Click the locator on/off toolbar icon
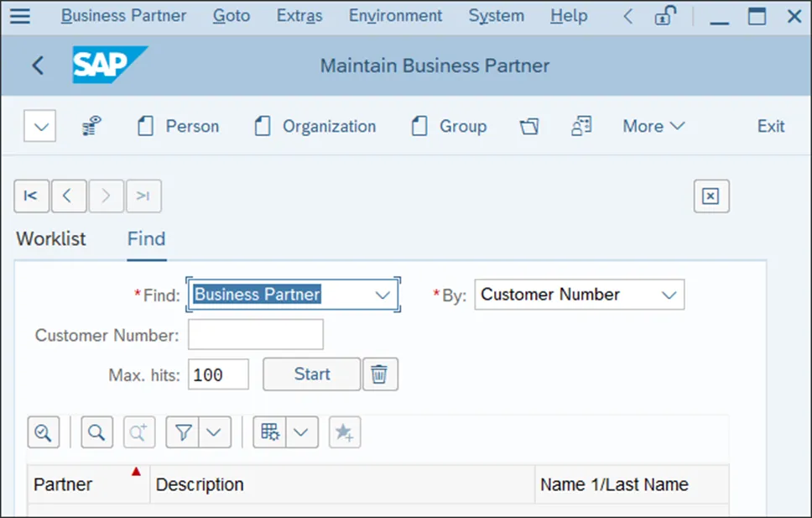The image size is (812, 518). [91, 126]
